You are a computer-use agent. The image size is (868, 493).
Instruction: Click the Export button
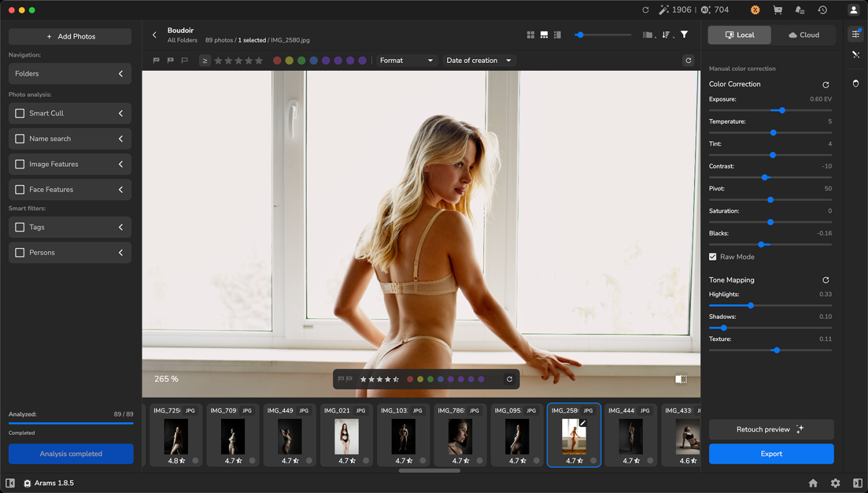(x=771, y=454)
